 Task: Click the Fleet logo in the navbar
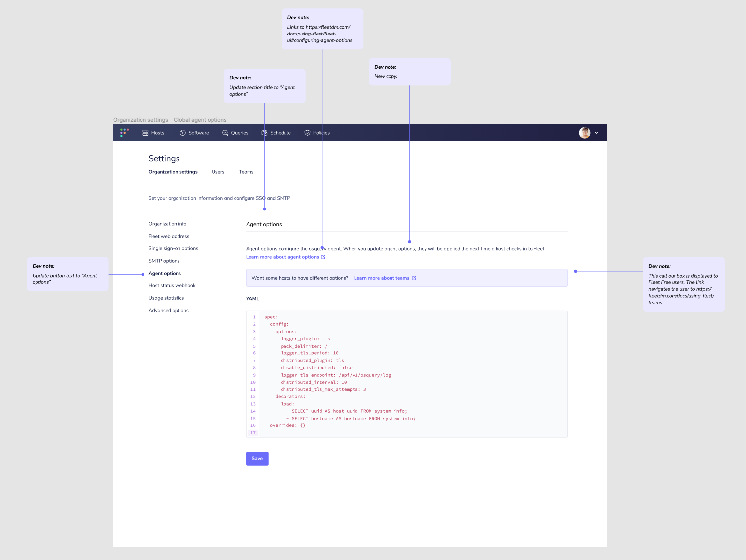(124, 132)
